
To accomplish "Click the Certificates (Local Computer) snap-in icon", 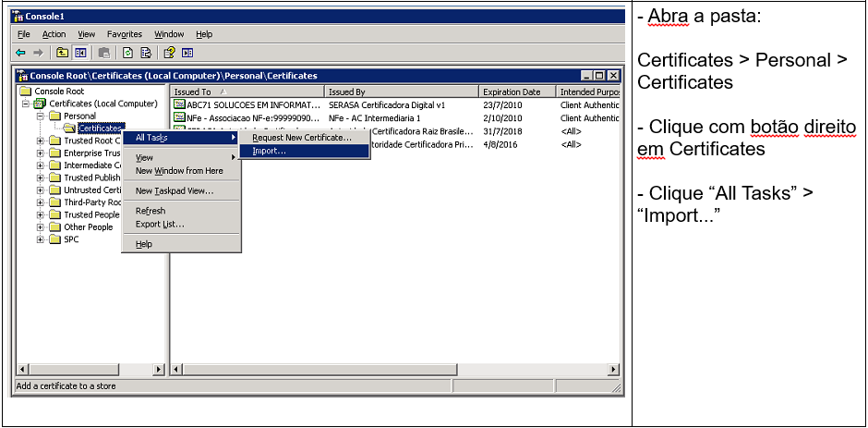I will click(40, 104).
